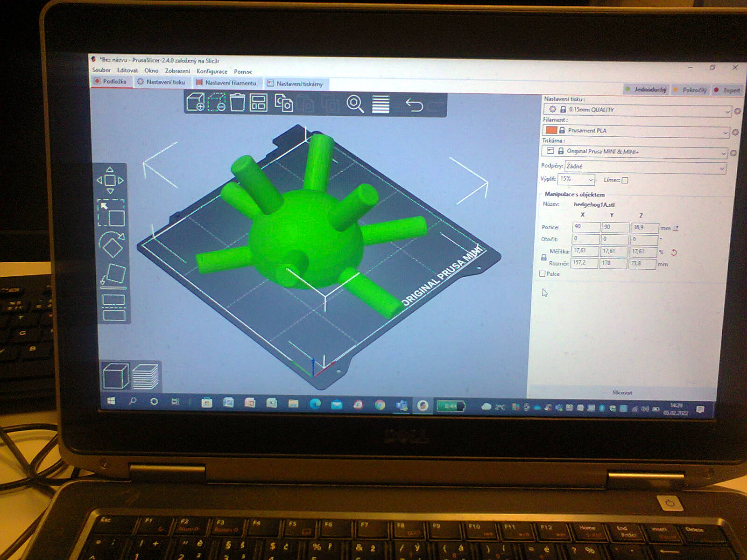Screen dimensions: 747x560
Task: Open the Soubor menu
Action: (x=101, y=70)
